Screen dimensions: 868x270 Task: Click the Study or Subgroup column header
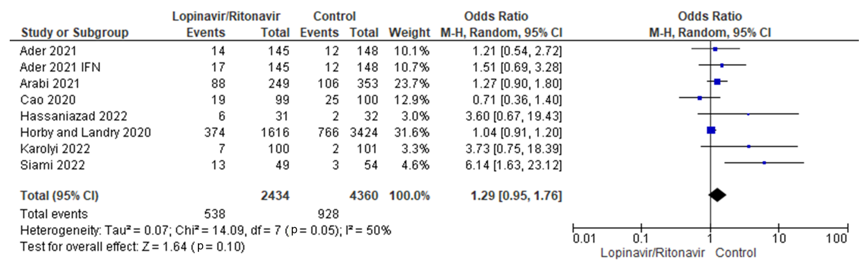(75, 33)
